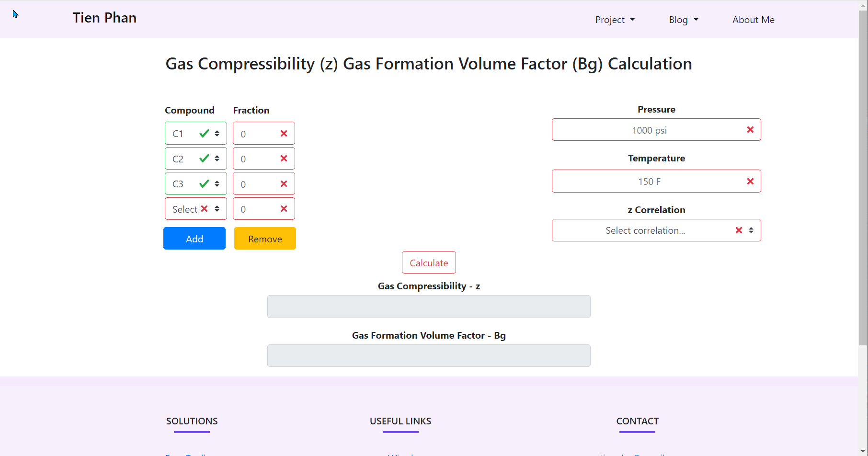Click red X in empty Select compound box
This screenshot has width=868, height=456.
[x=204, y=209]
